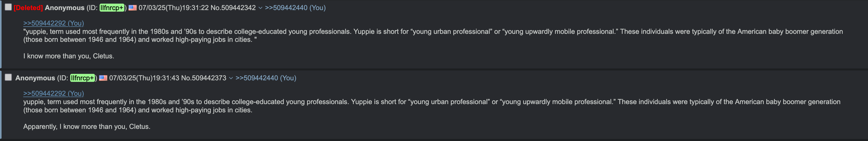This screenshot has width=868, height=141.
Task: Click the Anonymous name on post No.509442373
Action: [35, 78]
